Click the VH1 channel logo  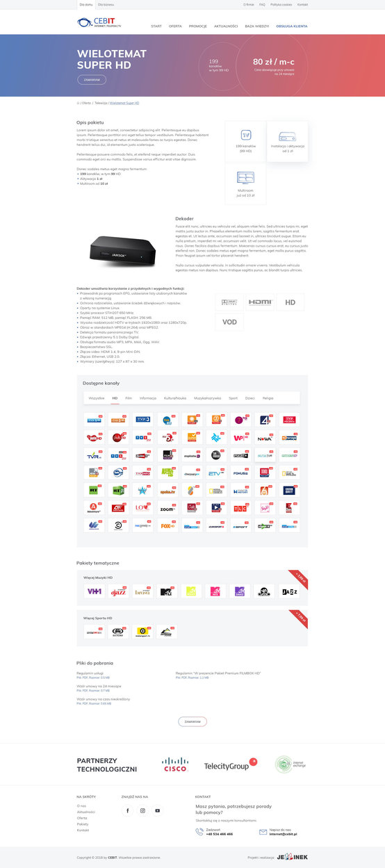point(95,591)
